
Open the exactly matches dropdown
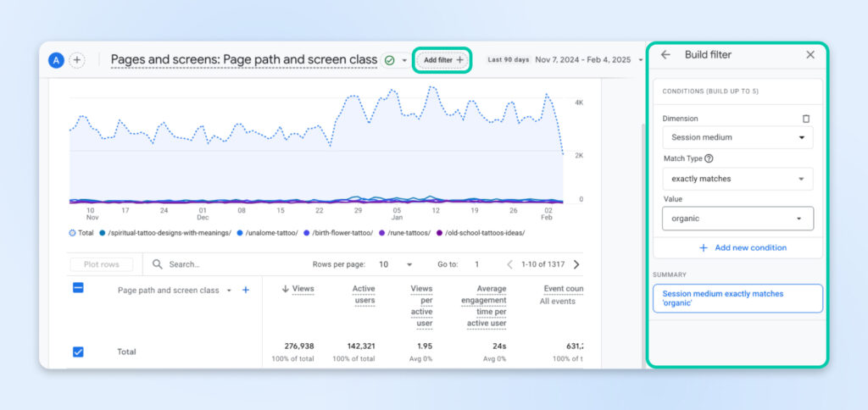click(737, 179)
